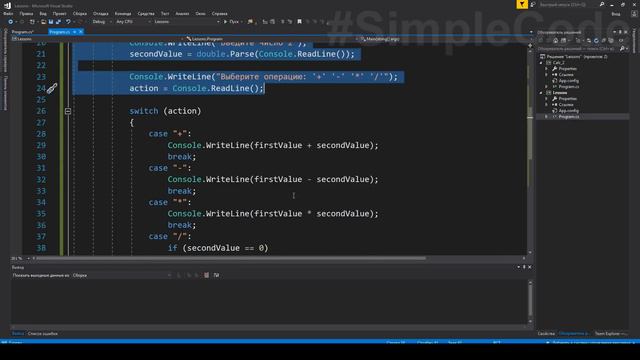Open the Any CPU platform dropdown
Image resolution: width=640 pixels, height=360 pixels.
[133, 22]
